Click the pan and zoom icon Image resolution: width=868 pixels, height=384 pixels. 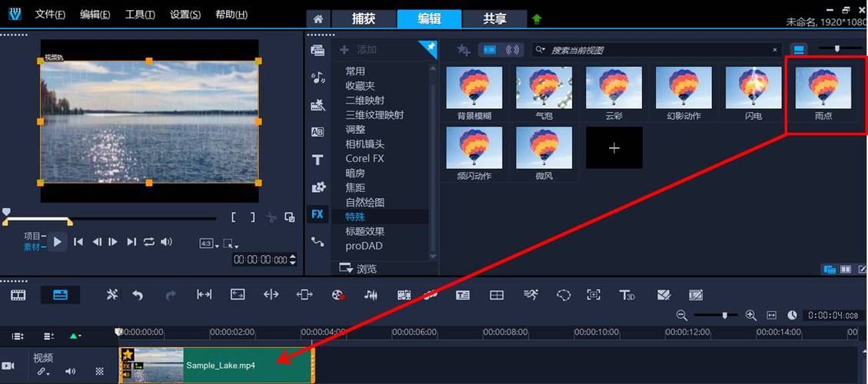(594, 295)
